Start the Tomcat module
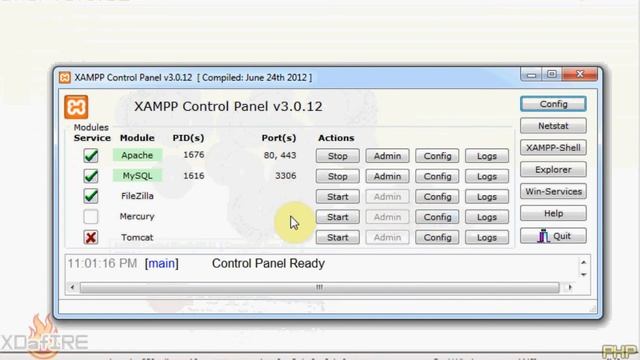The height and width of the screenshot is (360, 640). (x=338, y=238)
